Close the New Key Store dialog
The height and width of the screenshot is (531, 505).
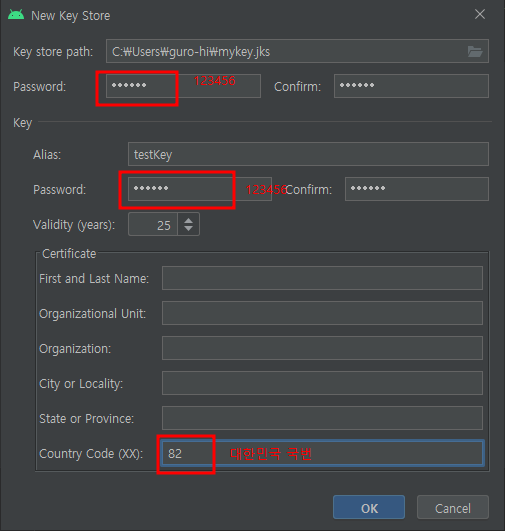pyautogui.click(x=480, y=14)
